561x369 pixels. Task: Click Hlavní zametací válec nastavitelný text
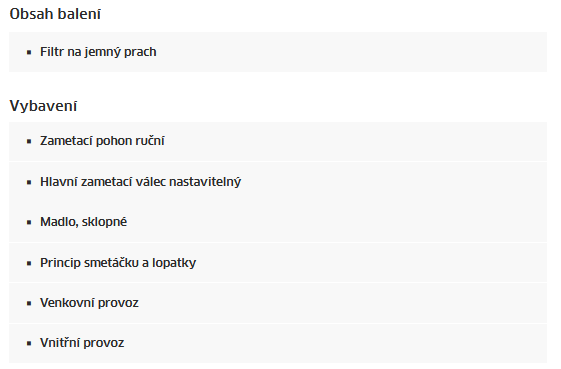141,181
